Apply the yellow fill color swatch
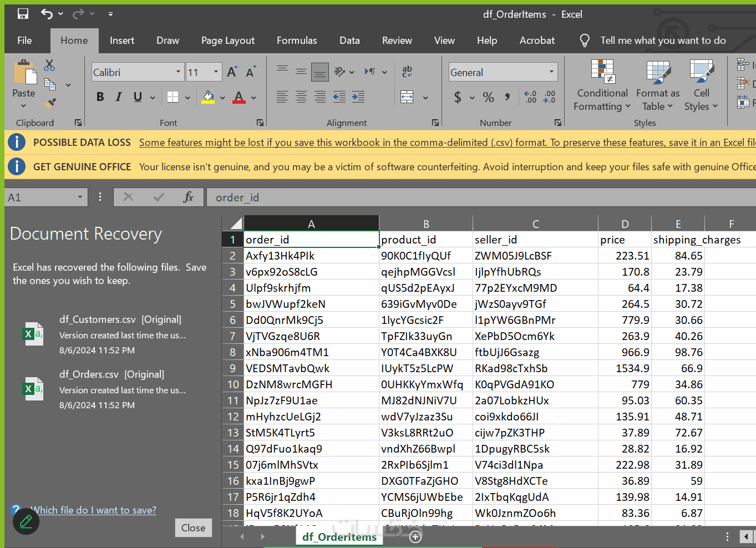 tap(208, 97)
